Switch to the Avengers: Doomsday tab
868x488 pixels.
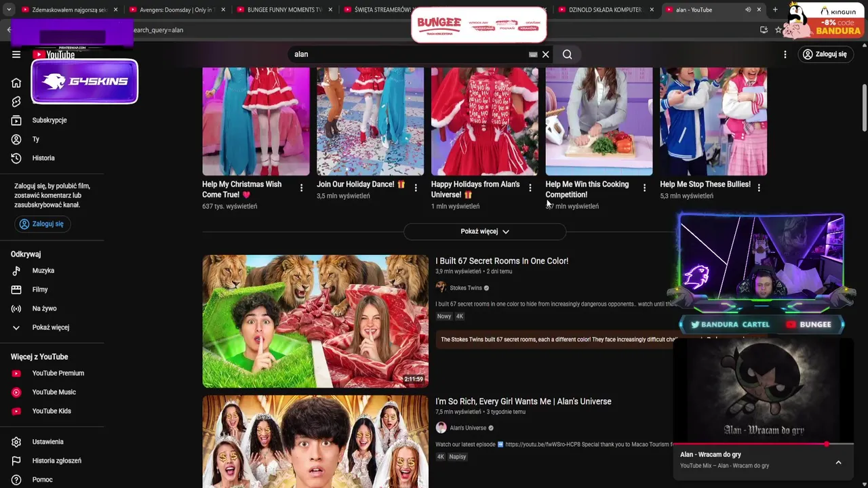click(x=178, y=9)
